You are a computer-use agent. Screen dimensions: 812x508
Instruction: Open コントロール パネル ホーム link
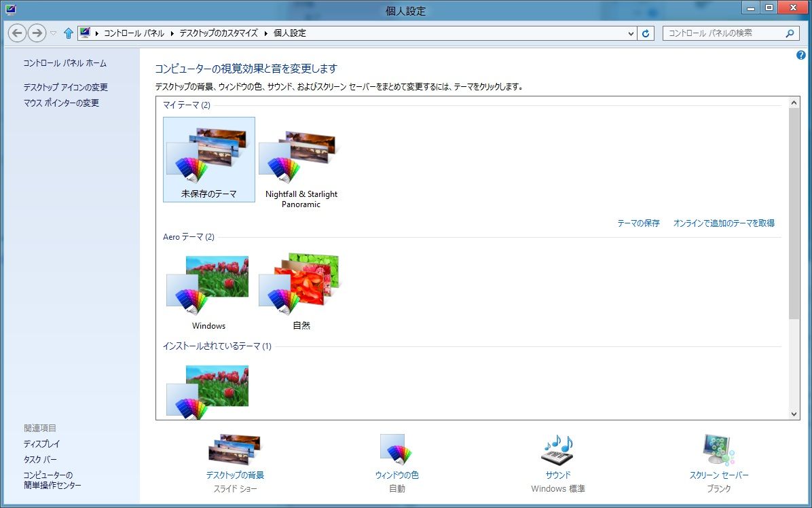[64, 63]
